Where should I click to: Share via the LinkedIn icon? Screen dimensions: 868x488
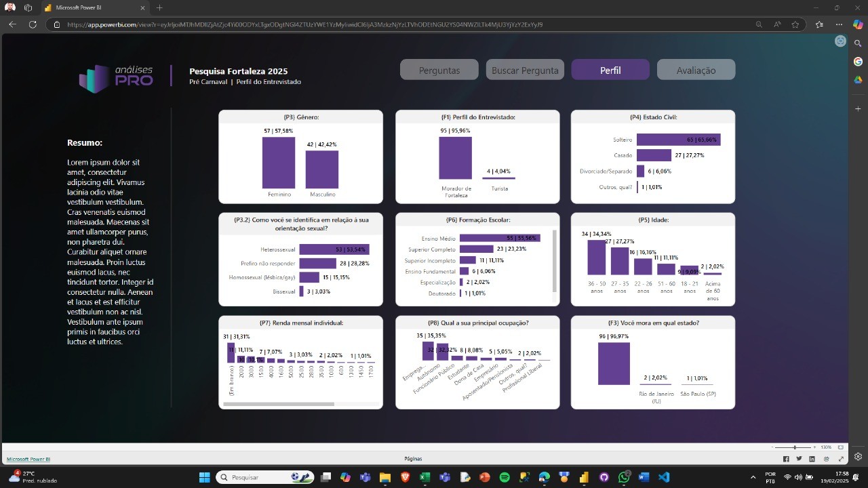point(812,459)
